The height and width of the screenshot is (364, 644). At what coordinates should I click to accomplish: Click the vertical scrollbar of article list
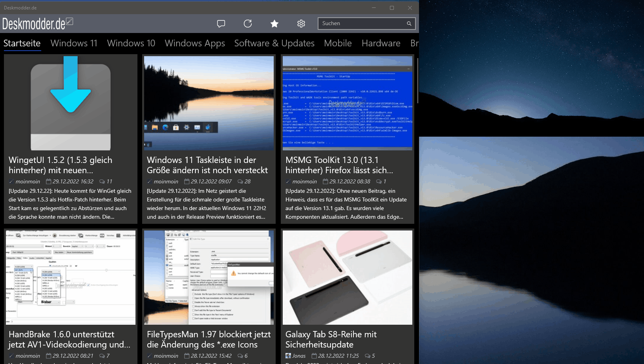pos(417,81)
